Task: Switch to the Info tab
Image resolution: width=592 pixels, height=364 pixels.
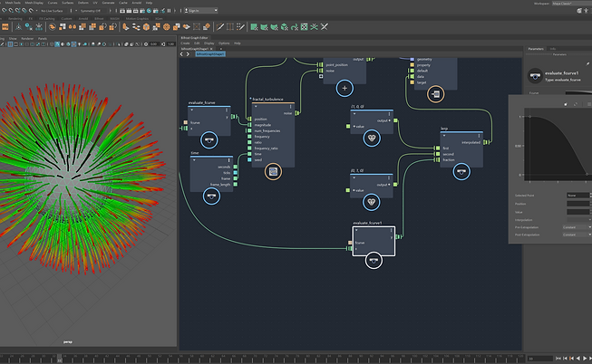Action: click(553, 49)
